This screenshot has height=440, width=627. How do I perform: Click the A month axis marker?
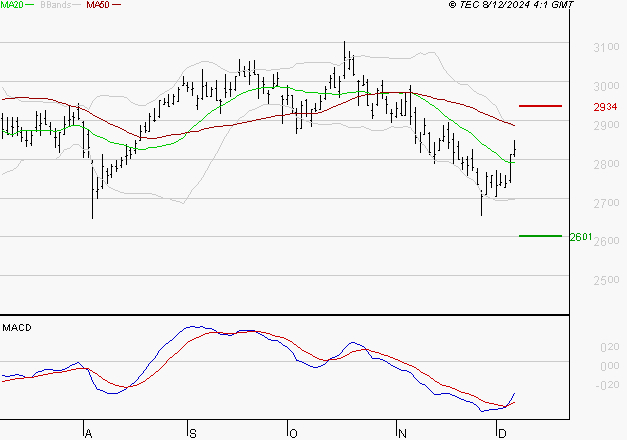pyautogui.click(x=89, y=434)
